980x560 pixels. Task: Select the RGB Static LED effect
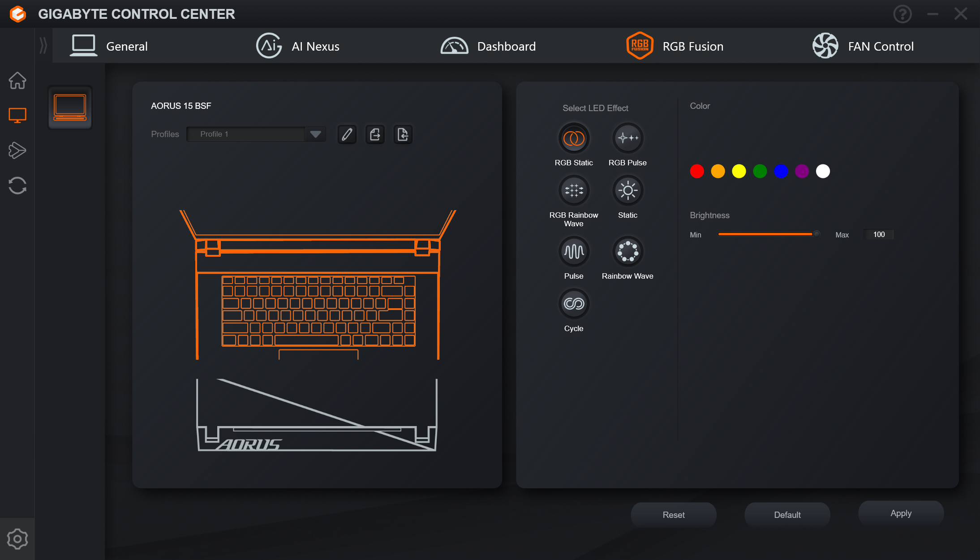click(x=573, y=138)
